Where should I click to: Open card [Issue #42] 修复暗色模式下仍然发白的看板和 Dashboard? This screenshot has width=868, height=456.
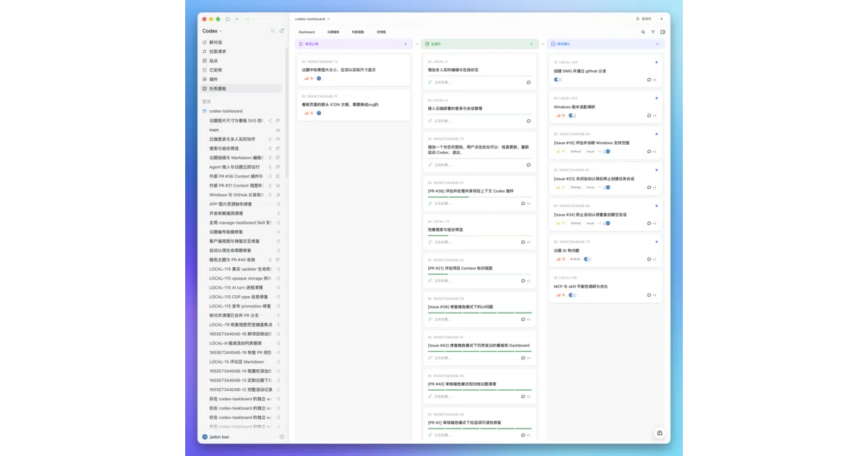[x=480, y=346]
